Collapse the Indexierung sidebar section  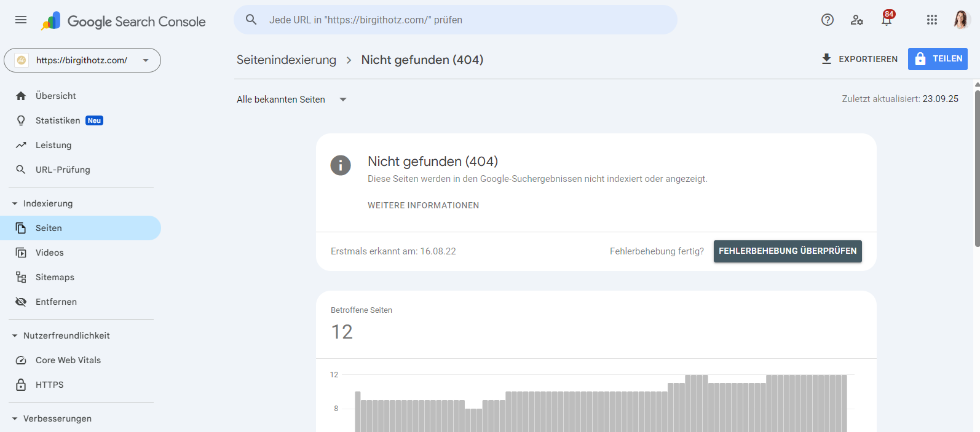click(15, 203)
